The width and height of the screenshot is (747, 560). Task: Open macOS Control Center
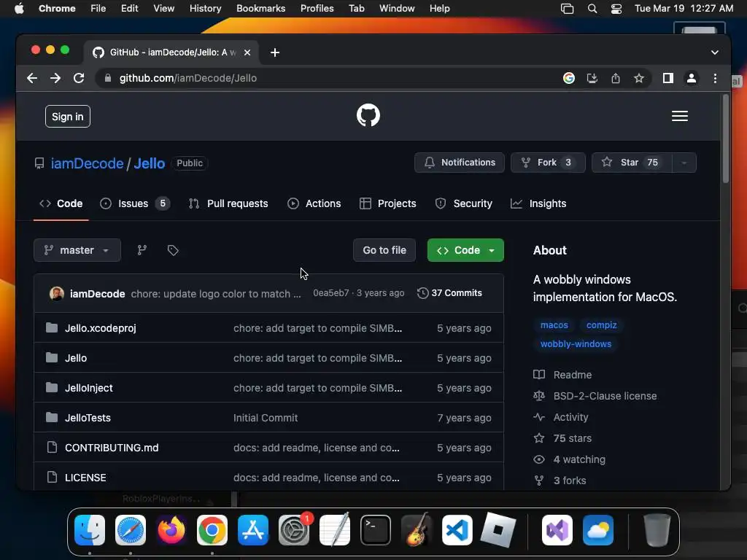pos(616,9)
